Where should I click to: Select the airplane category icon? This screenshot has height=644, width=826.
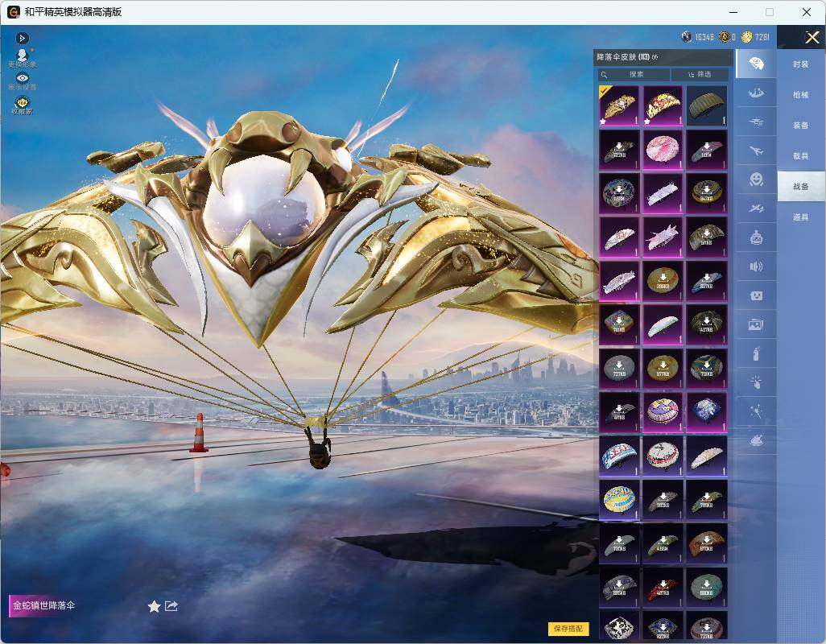[x=756, y=151]
